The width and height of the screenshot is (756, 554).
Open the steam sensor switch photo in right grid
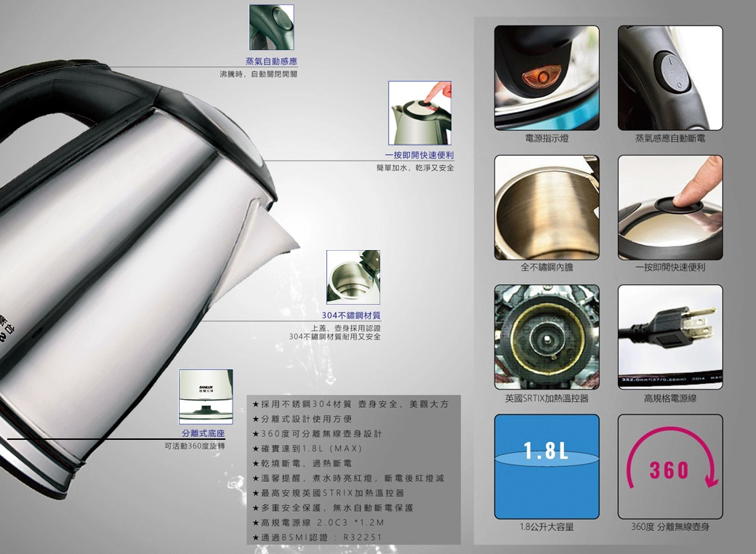pos(670,78)
